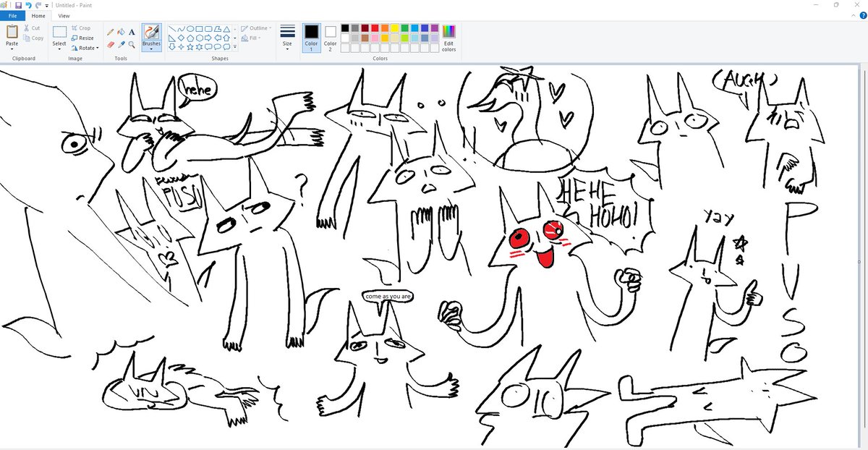
Task: Pick the yellow color swatch
Action: tap(395, 28)
